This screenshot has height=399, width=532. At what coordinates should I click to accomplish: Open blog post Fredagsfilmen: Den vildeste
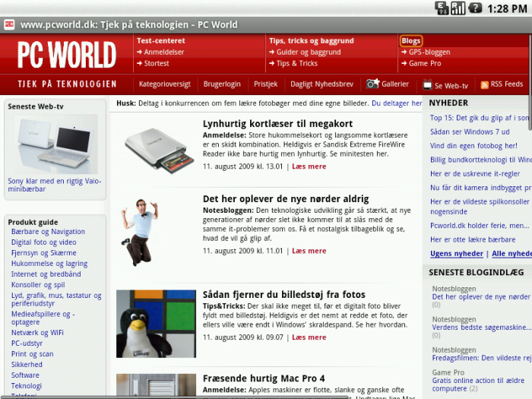click(482, 358)
